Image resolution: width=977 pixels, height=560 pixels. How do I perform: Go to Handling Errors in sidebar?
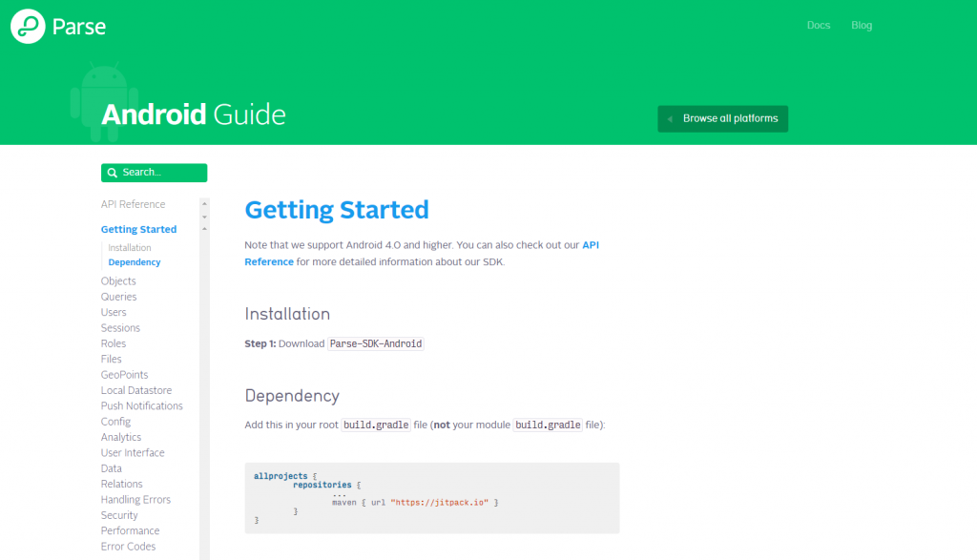click(135, 500)
